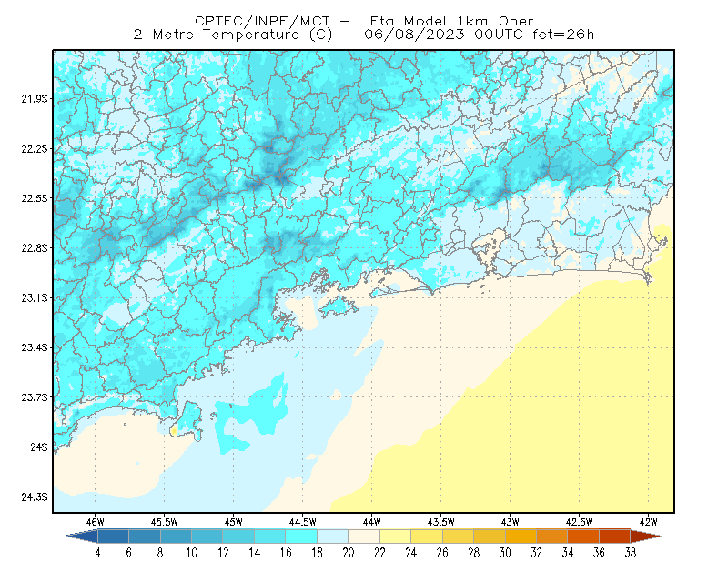Click the 16–18 °C cyan legend swatch
728x562 pixels.
[301, 537]
